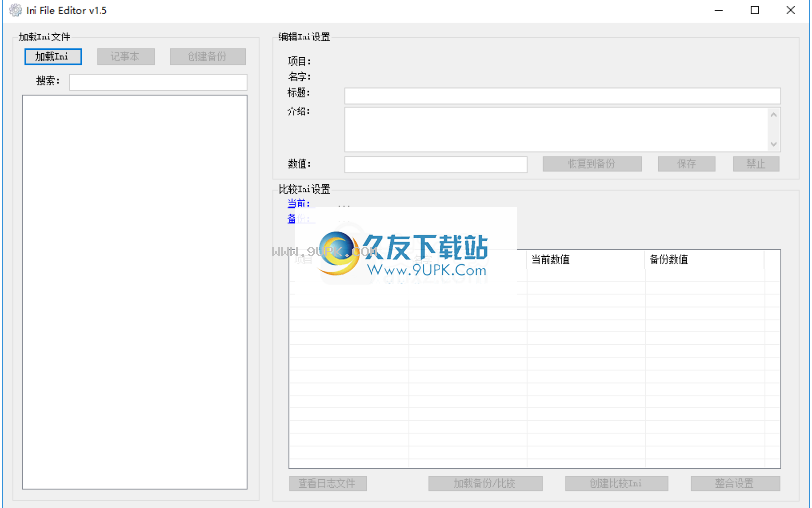Select the 当前数值 column header
The width and height of the screenshot is (812, 508).
[x=586, y=259]
